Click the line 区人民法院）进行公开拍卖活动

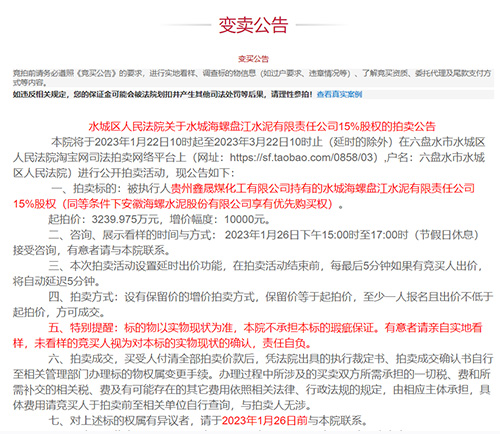coord(124,173)
